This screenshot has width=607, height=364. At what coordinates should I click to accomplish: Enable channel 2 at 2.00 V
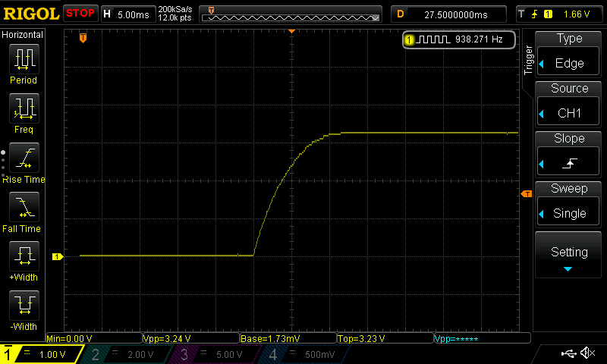126,354
